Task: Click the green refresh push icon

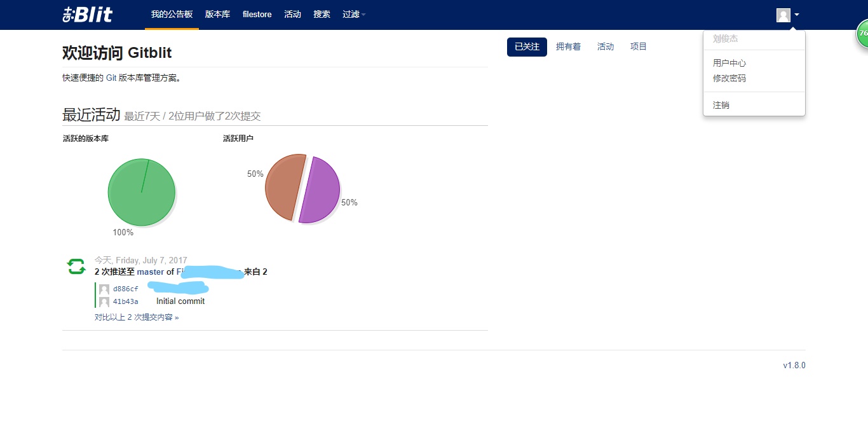Action: point(76,266)
